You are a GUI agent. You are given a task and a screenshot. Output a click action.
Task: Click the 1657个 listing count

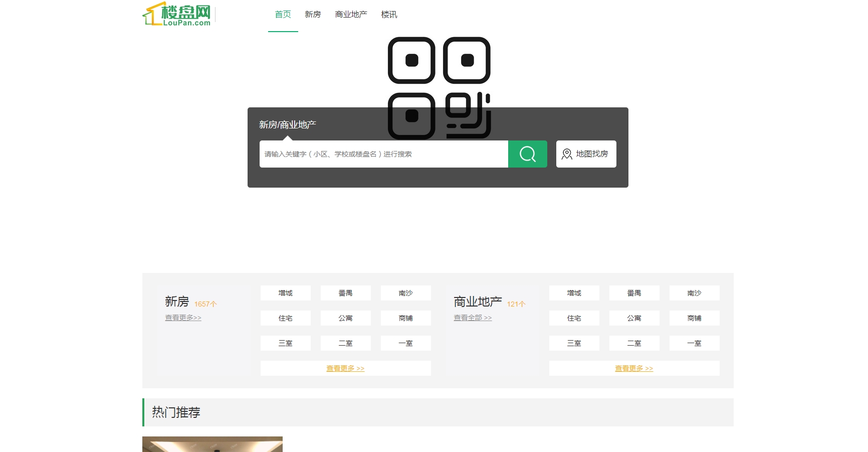pyautogui.click(x=205, y=304)
